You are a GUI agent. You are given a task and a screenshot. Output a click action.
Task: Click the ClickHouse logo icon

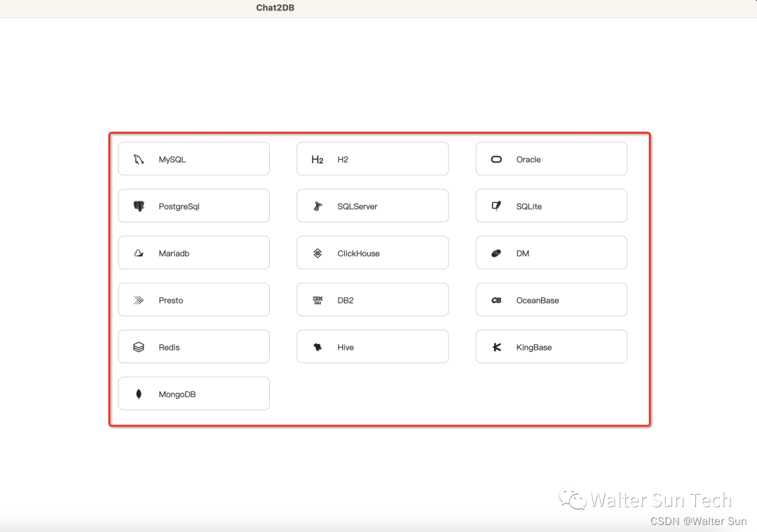point(318,253)
